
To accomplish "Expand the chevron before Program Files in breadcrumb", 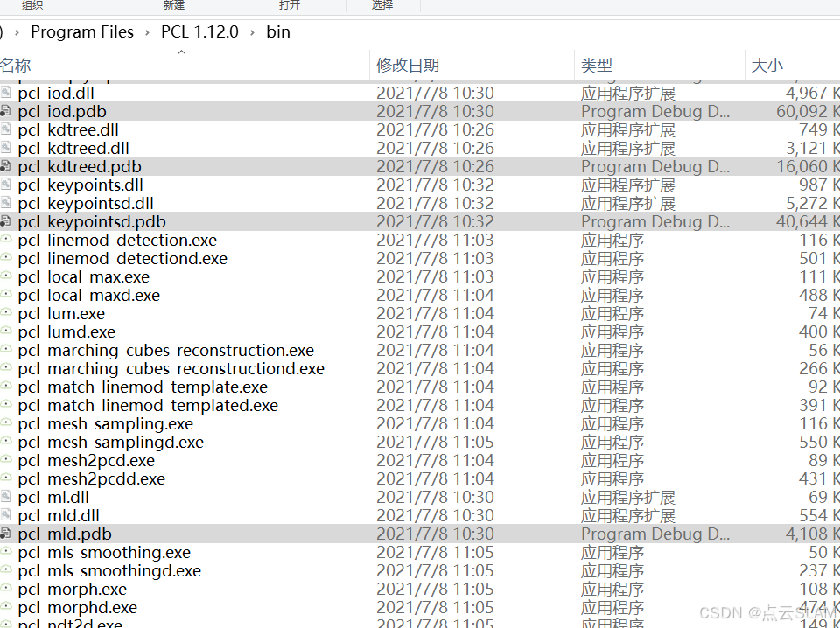I will point(17,32).
